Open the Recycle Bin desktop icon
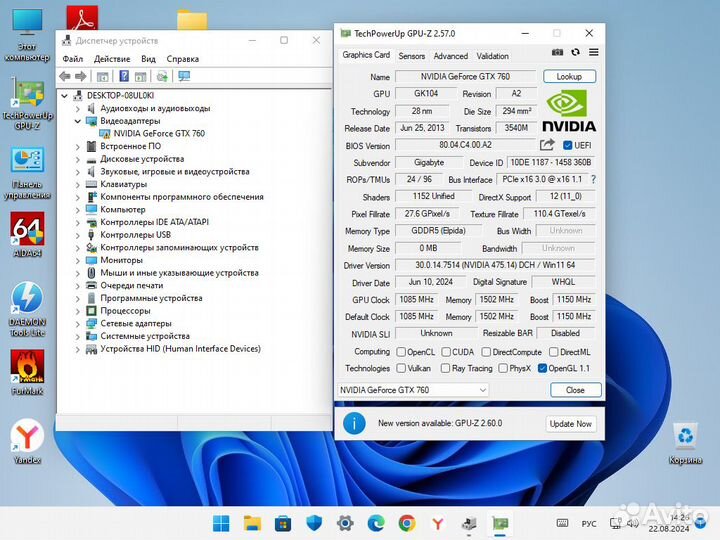The width and height of the screenshot is (720, 540). (685, 444)
